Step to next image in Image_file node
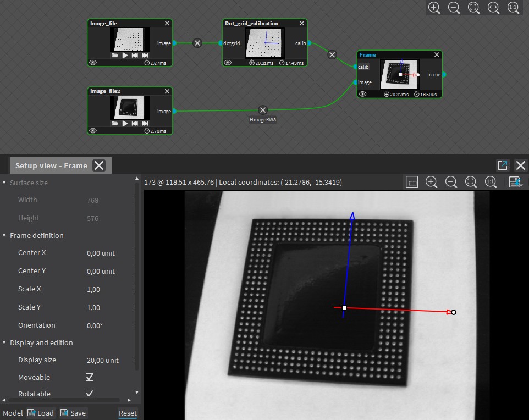The width and height of the screenshot is (529, 420). [x=145, y=56]
